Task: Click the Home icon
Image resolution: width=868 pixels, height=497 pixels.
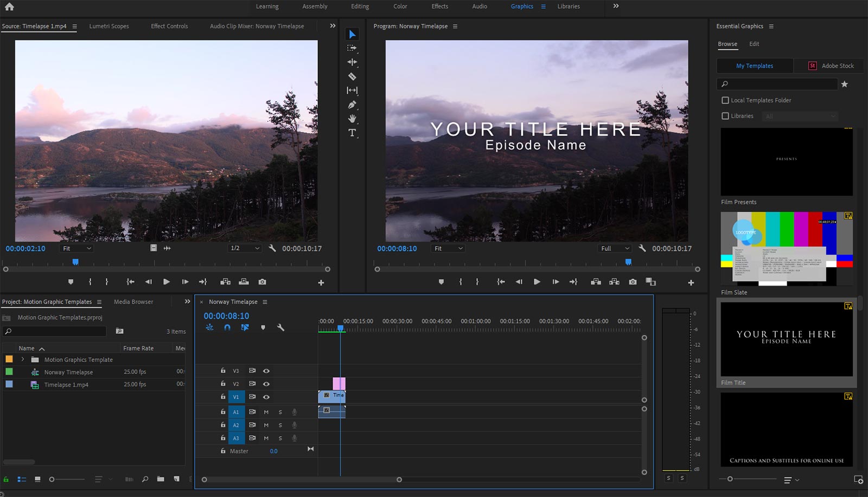Action: pos(9,7)
